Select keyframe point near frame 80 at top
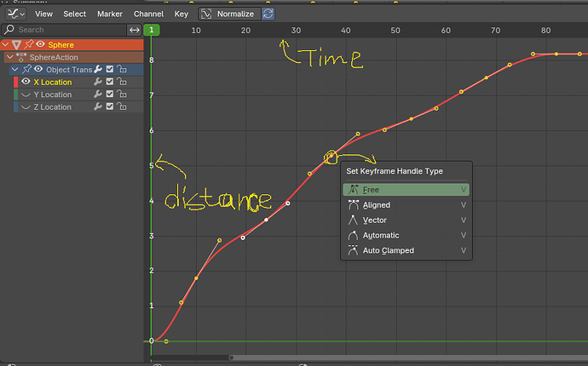The width and height of the screenshot is (588, 366). click(x=556, y=54)
